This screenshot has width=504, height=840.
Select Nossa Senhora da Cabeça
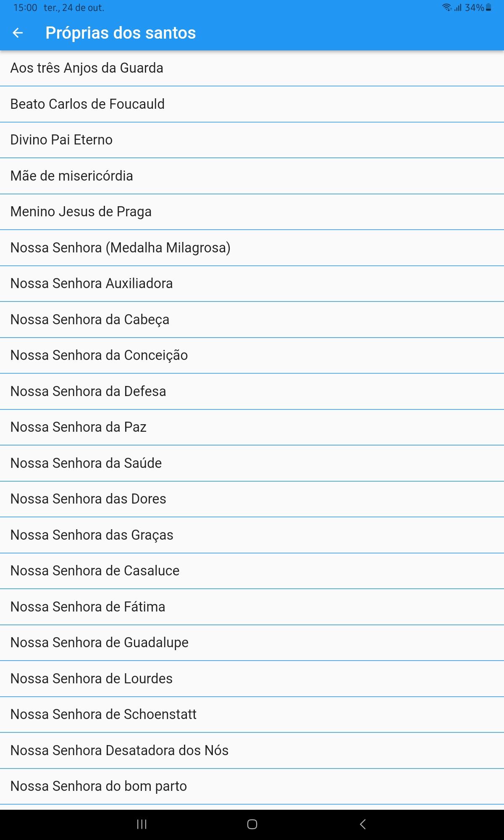click(x=252, y=320)
